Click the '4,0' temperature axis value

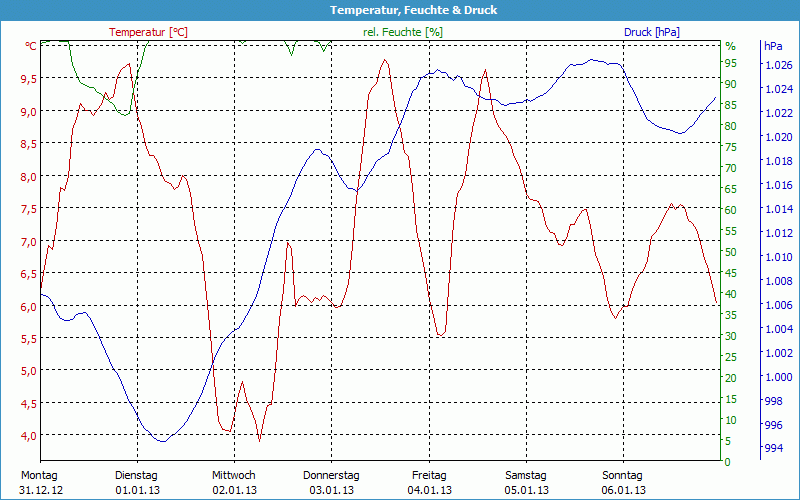[28, 436]
